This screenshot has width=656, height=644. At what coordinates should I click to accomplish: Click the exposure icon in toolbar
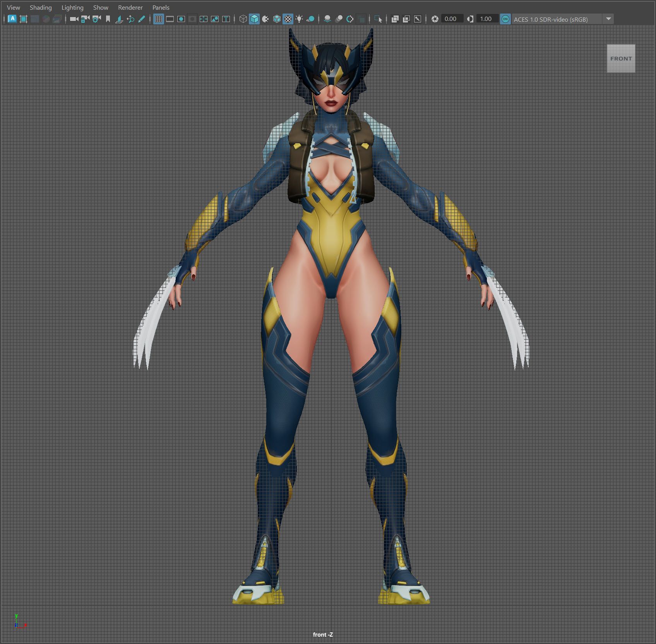point(435,19)
